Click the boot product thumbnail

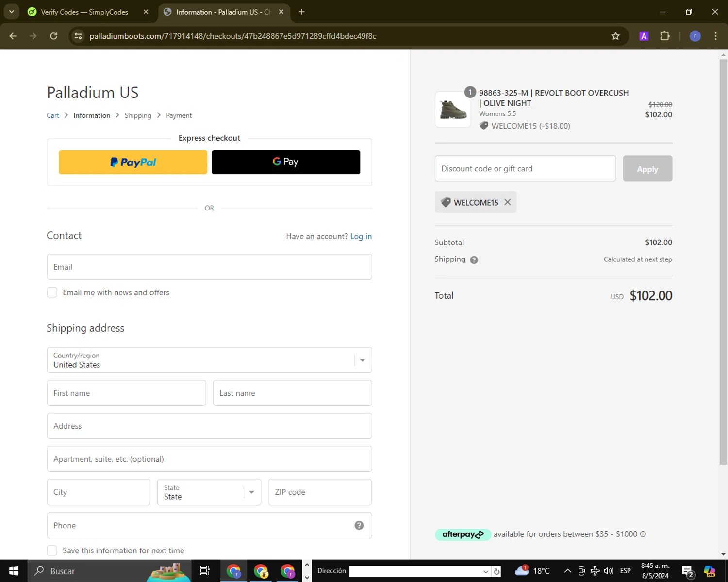click(453, 110)
